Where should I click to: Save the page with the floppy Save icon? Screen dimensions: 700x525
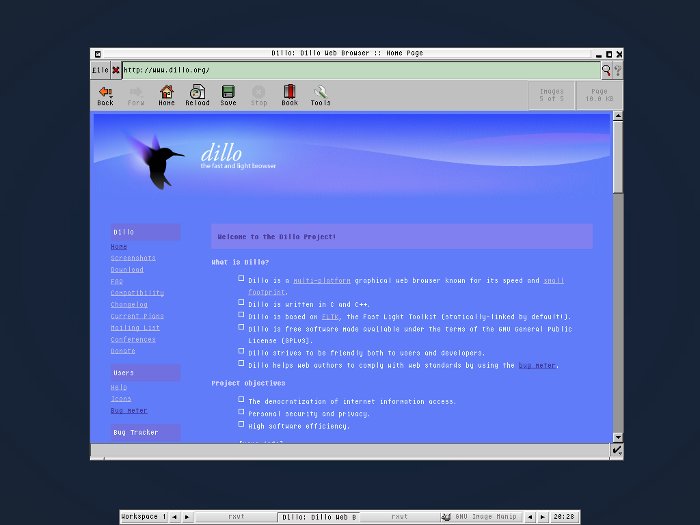coord(228,96)
